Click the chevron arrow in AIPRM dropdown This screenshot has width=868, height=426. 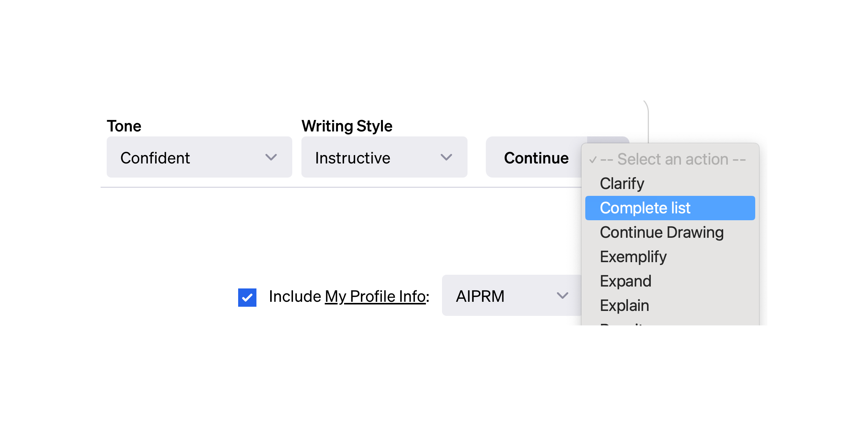tap(562, 296)
